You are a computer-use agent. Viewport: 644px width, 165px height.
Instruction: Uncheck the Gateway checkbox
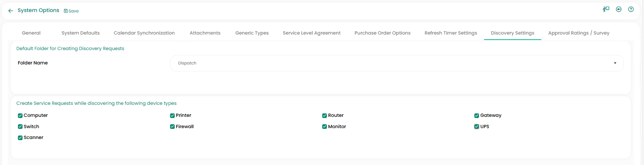point(477,116)
